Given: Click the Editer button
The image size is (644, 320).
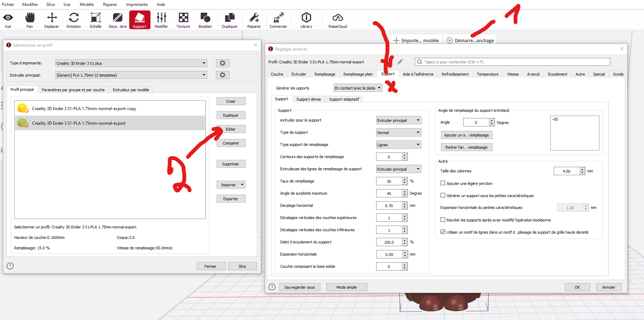Looking at the screenshot, I should [231, 129].
